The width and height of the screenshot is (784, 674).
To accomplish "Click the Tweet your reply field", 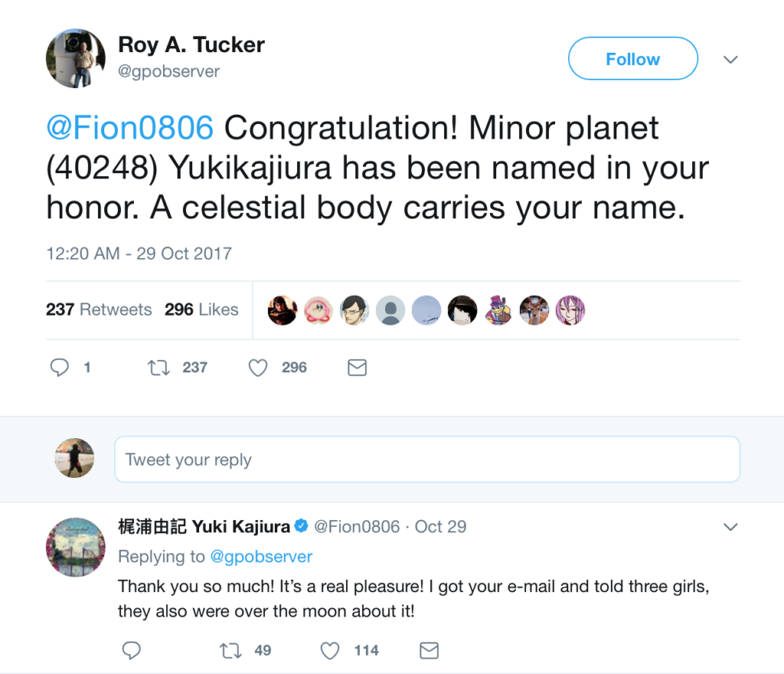I will pyautogui.click(x=426, y=460).
